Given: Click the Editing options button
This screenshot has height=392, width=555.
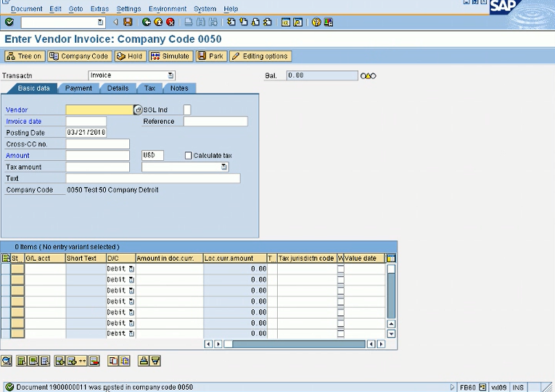Looking at the screenshot, I should pos(260,57).
